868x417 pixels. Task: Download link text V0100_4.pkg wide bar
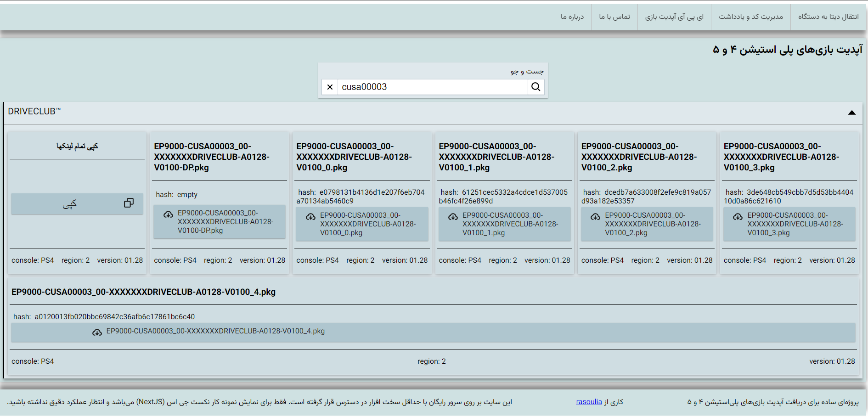[x=433, y=332]
